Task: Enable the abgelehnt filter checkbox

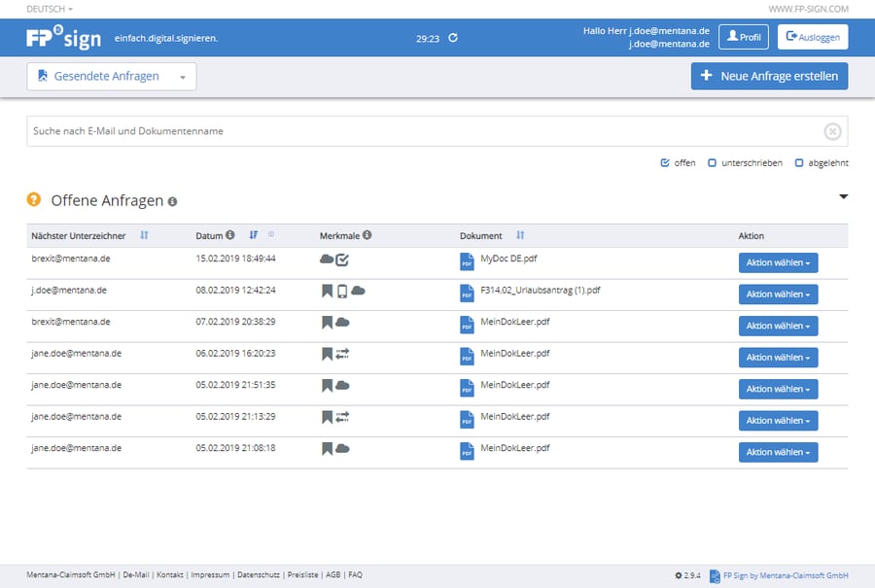Action: pos(799,163)
